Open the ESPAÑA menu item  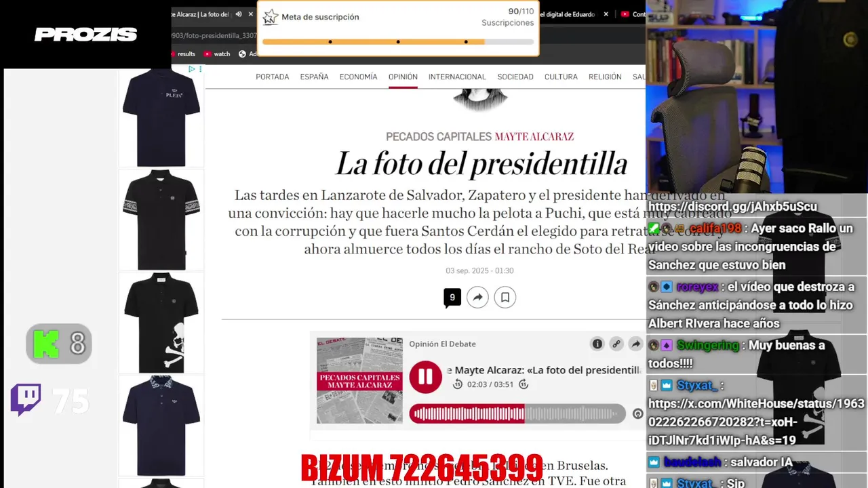click(314, 77)
